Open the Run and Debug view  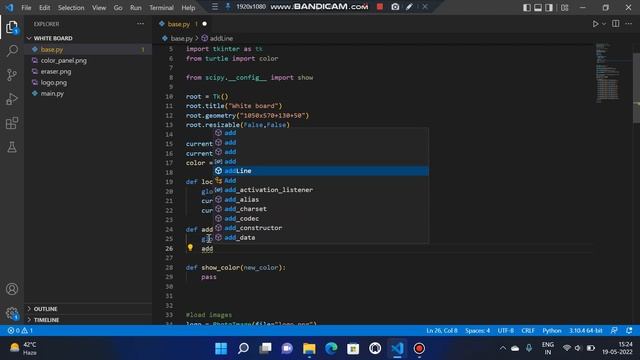coord(12,99)
